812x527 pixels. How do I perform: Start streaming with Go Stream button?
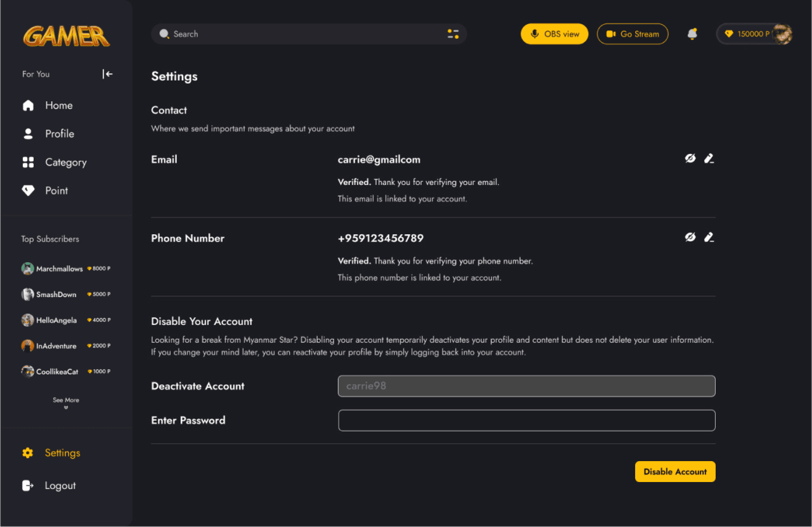[x=632, y=34]
